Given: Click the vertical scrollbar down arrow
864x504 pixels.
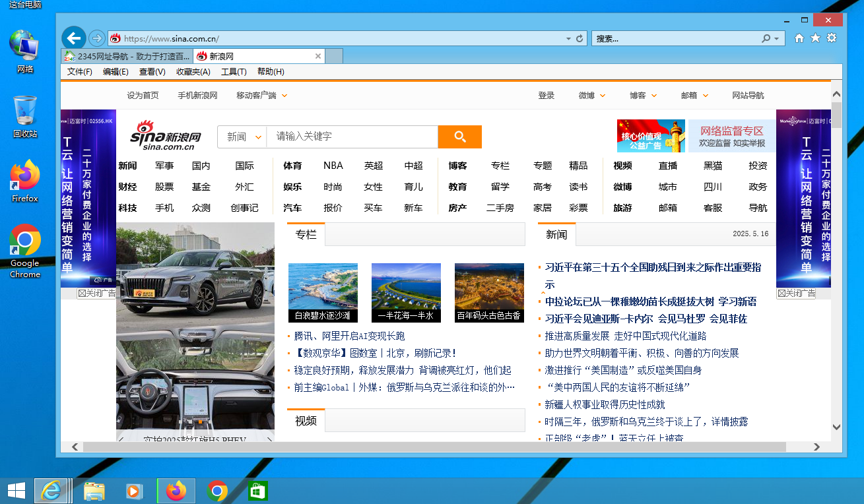Looking at the screenshot, I should tap(836, 427).
